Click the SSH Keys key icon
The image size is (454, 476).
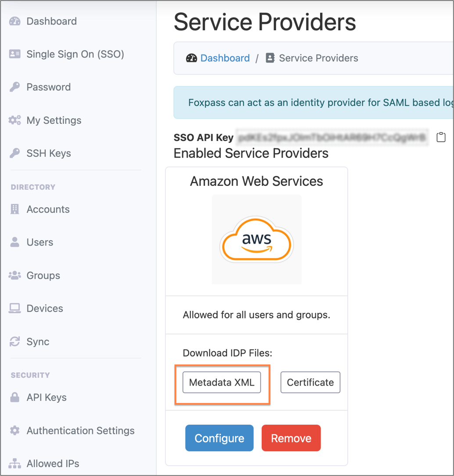(x=14, y=153)
